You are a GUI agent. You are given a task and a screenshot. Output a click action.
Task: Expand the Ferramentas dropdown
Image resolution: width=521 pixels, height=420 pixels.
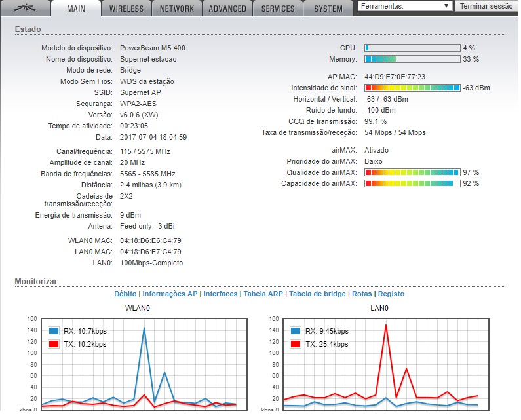[405, 6]
